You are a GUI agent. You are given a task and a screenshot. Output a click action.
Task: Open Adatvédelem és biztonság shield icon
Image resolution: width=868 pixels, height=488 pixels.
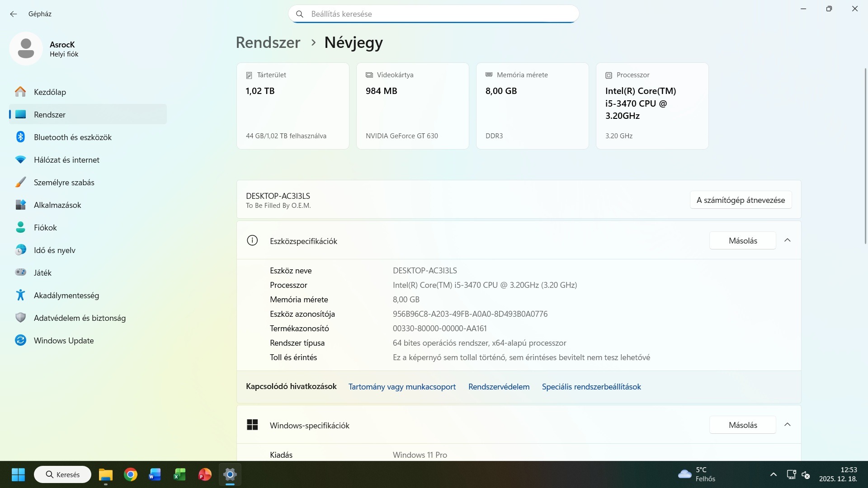click(x=20, y=318)
